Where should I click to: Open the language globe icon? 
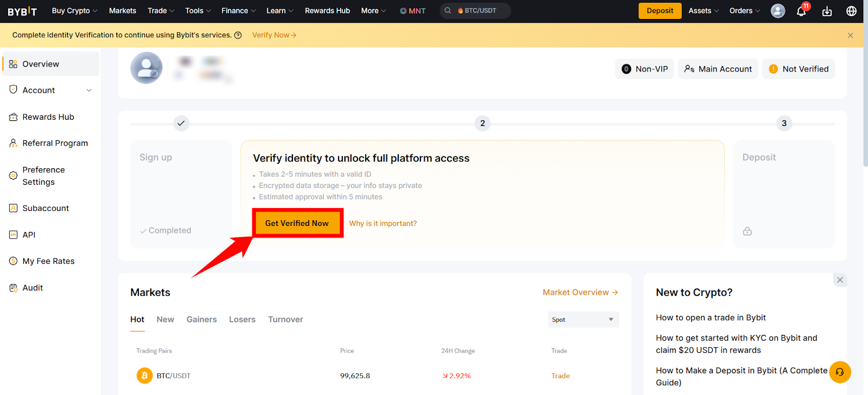coord(852,11)
